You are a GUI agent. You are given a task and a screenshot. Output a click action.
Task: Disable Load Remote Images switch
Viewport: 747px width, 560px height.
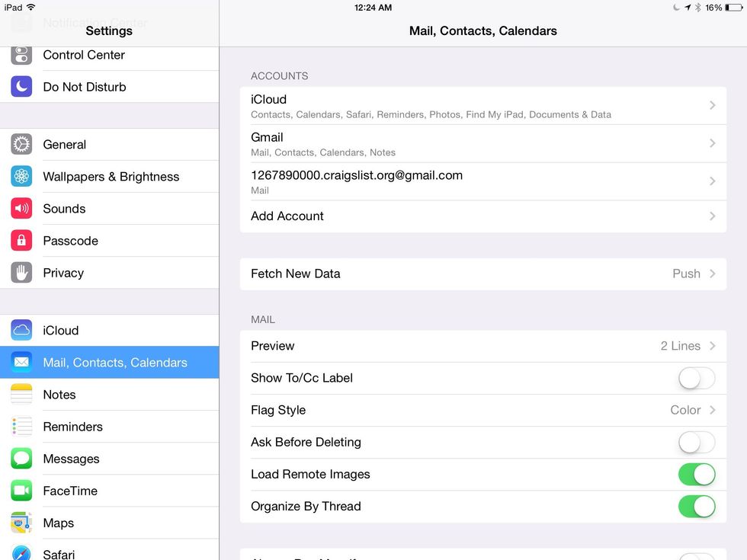696,474
